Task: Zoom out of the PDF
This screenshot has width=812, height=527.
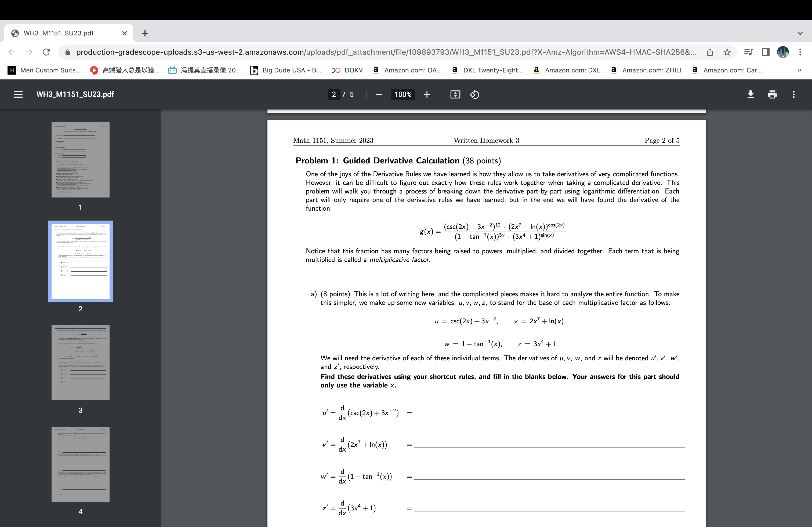Action: coord(378,94)
